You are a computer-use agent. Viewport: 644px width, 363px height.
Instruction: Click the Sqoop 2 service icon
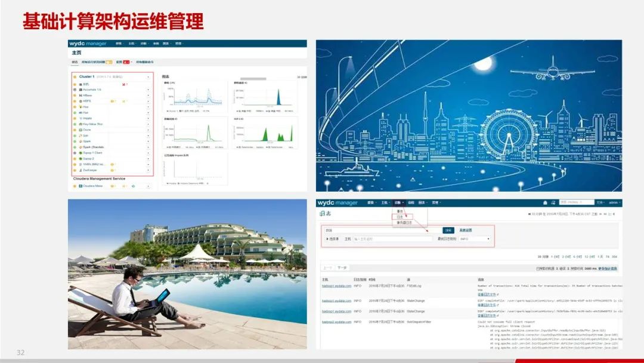coord(80,159)
